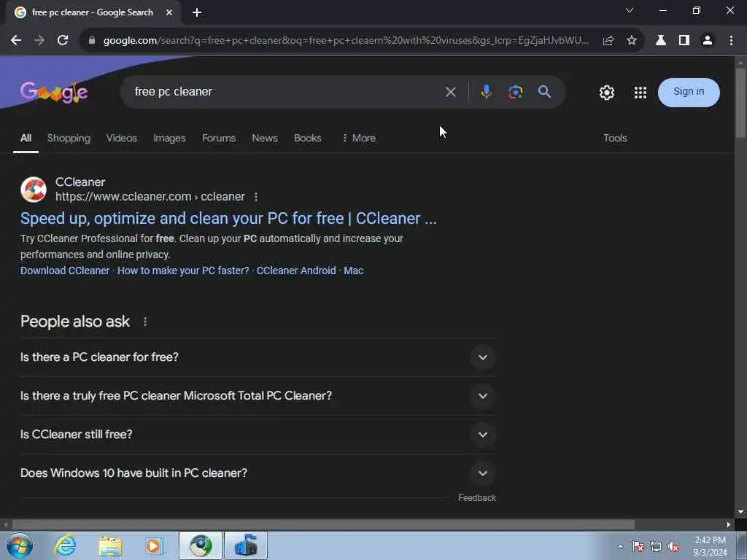Open the Tools option
747x560 pixels.
click(615, 138)
